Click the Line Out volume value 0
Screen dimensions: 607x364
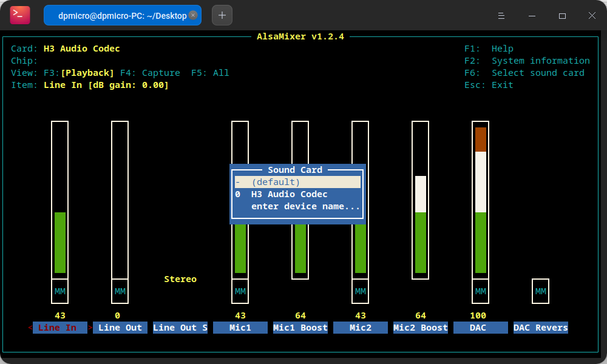(117, 315)
